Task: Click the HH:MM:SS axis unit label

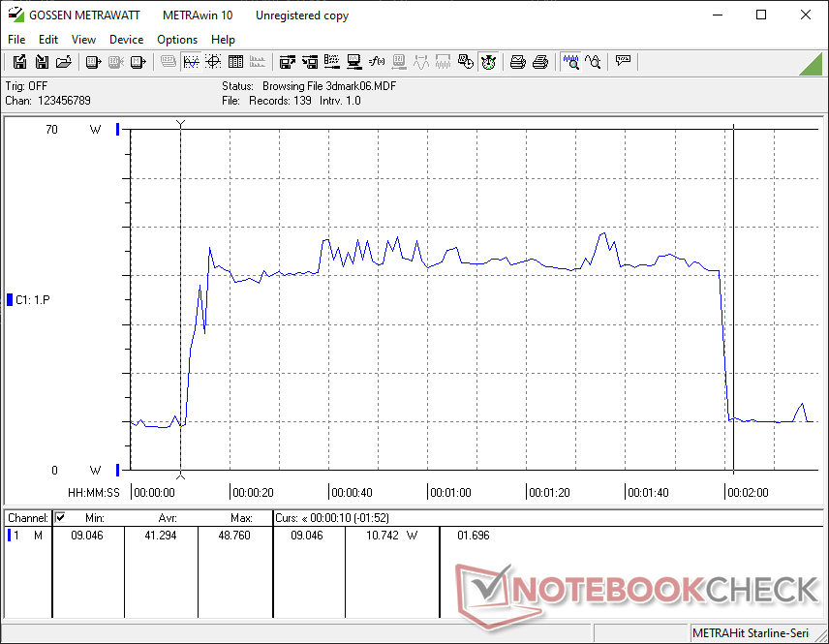Action: pyautogui.click(x=94, y=492)
